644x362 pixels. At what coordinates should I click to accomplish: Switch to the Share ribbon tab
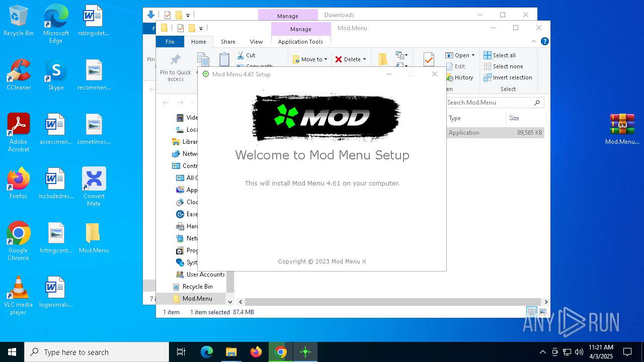pos(228,42)
